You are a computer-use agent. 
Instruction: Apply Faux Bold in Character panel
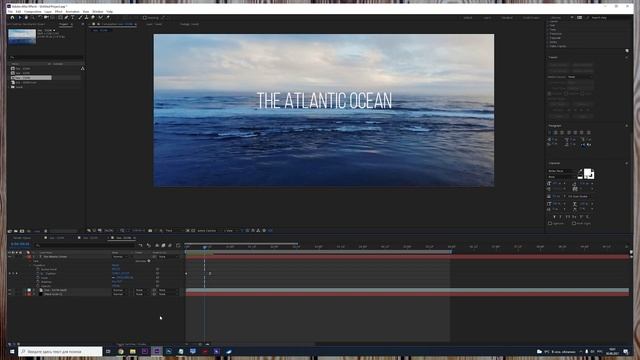tap(555, 217)
